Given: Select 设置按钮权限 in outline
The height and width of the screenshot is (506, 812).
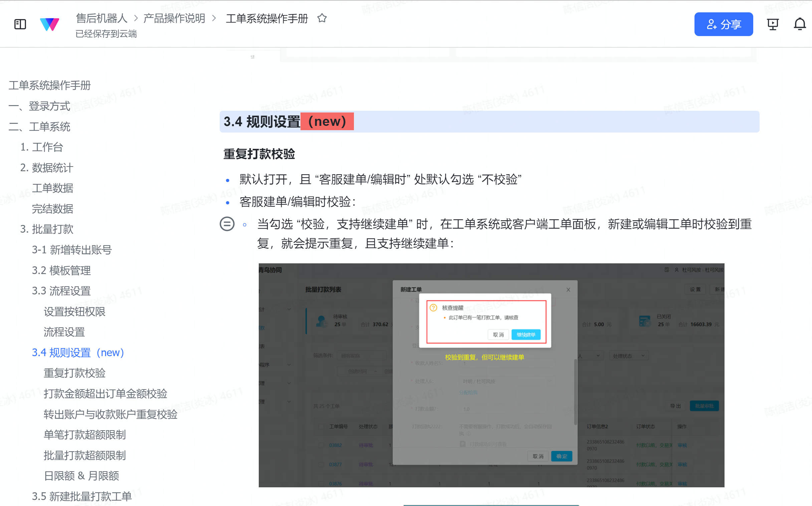Looking at the screenshot, I should tap(74, 311).
